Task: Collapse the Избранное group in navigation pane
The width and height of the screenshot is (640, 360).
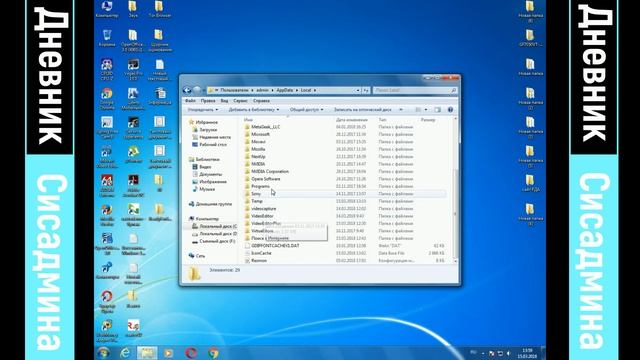Action: pos(203,122)
